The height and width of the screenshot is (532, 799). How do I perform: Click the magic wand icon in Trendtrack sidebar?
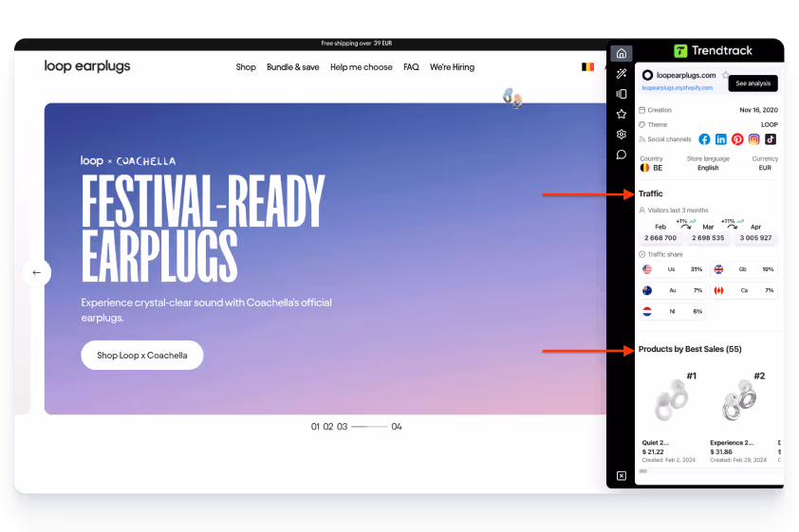tap(622, 74)
